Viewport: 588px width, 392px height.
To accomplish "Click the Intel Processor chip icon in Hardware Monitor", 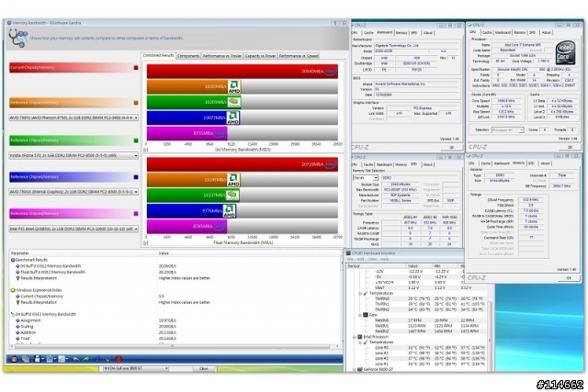I will pyautogui.click(x=359, y=337).
